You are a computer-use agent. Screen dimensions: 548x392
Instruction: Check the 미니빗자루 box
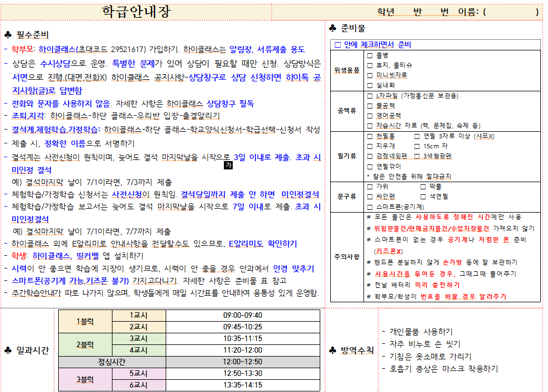click(370, 75)
